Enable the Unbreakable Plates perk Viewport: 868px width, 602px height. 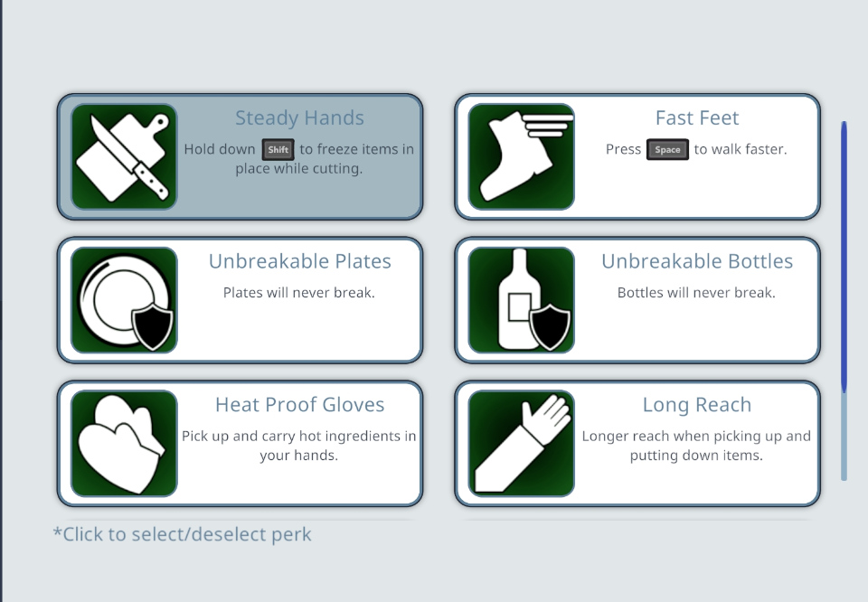pyautogui.click(x=241, y=300)
